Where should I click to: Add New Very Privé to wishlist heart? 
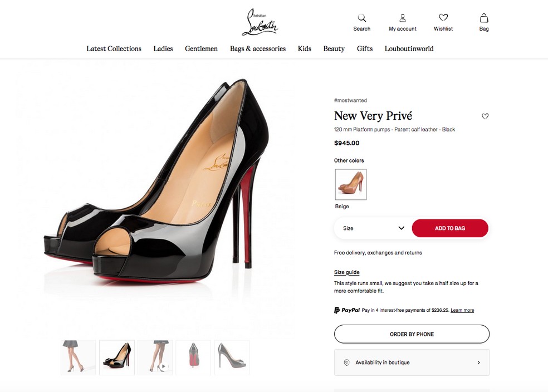[x=485, y=116]
